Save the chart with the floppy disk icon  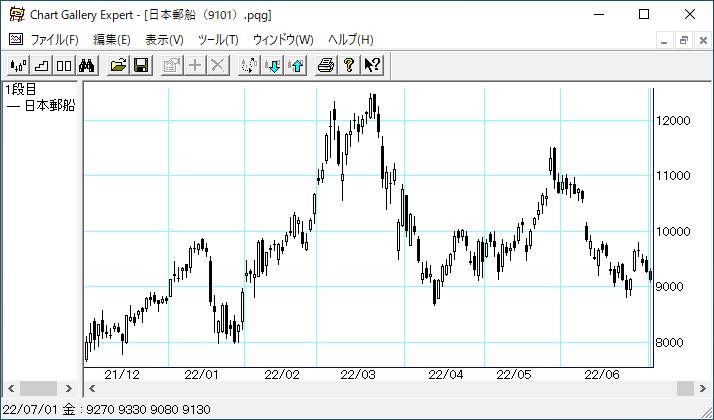pos(141,66)
